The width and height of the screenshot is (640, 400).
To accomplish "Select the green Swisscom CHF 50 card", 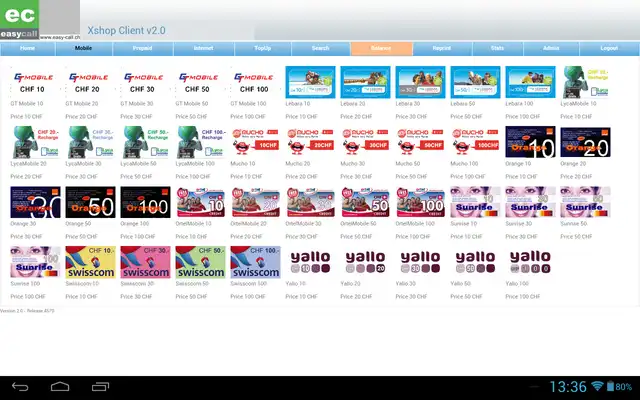I will 200,262.
